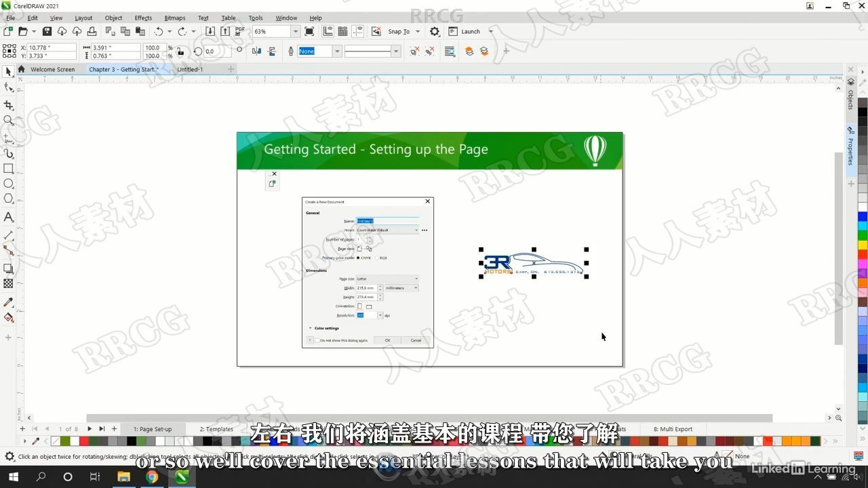Select the Artistic Media tool

pyautogui.click(x=8, y=153)
